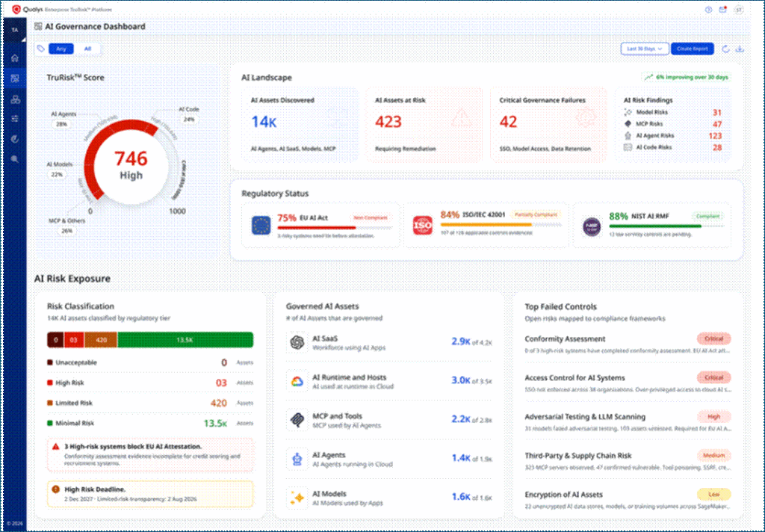Open the notifications icon with red dot
This screenshot has width=765, height=532.
(723, 9)
